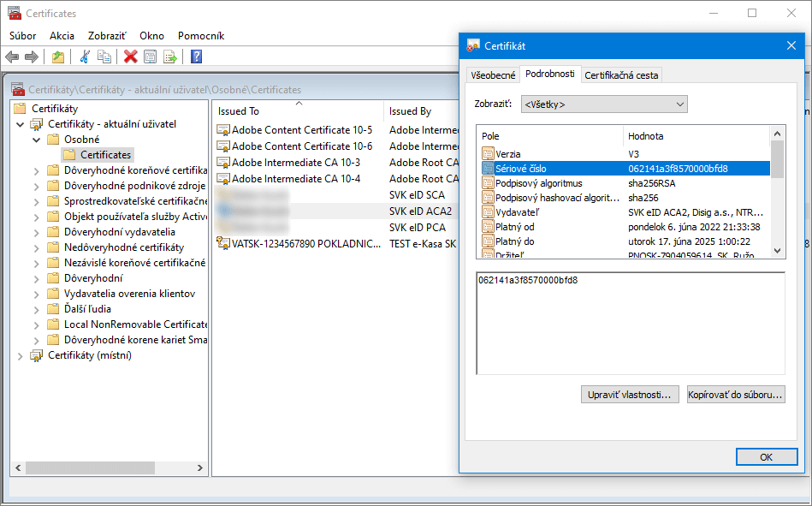Click the Copy toolbar icon
812x506 pixels.
pyautogui.click(x=104, y=57)
